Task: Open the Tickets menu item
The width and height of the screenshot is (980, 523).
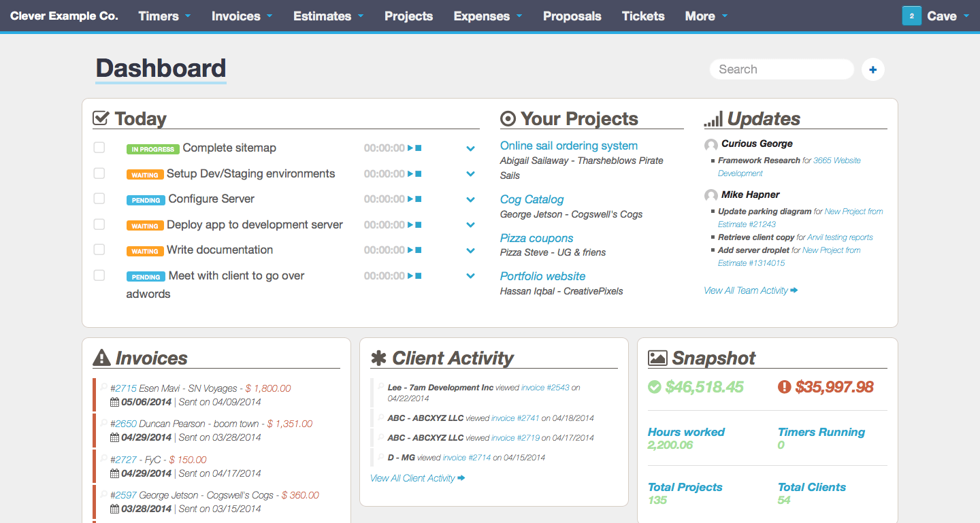Action: click(x=643, y=16)
